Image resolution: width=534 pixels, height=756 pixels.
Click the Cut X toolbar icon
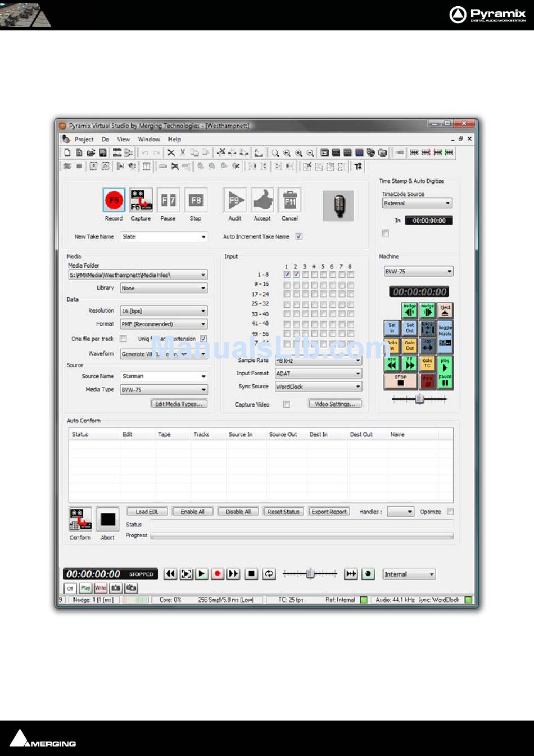[171, 152]
